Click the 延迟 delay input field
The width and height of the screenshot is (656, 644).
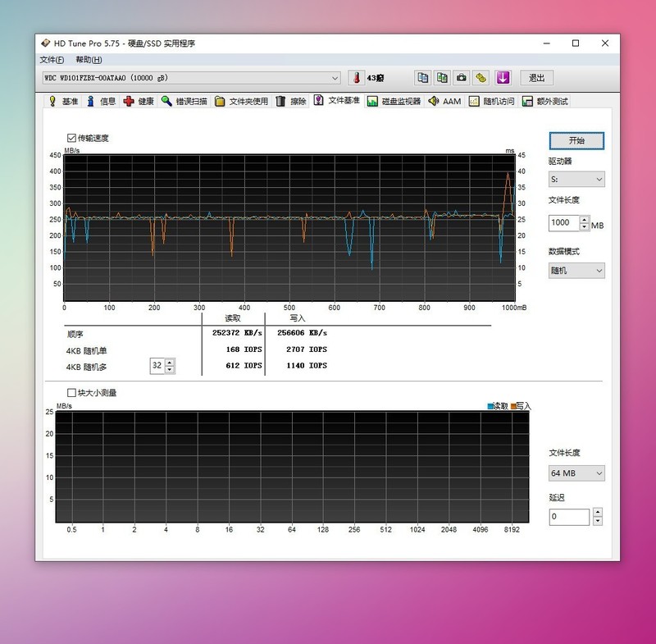tap(569, 517)
